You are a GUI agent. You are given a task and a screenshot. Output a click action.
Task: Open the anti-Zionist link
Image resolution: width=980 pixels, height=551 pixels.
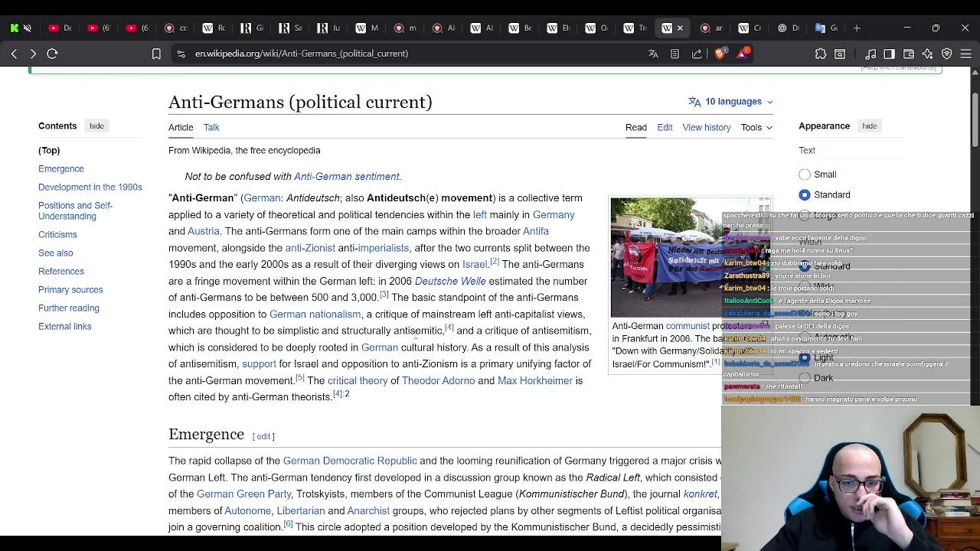point(310,249)
